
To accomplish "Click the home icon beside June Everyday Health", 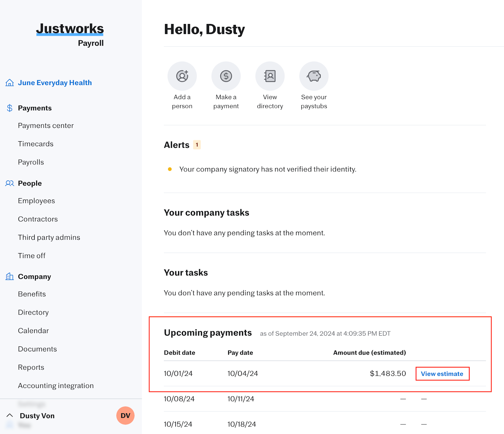I will click(x=10, y=83).
